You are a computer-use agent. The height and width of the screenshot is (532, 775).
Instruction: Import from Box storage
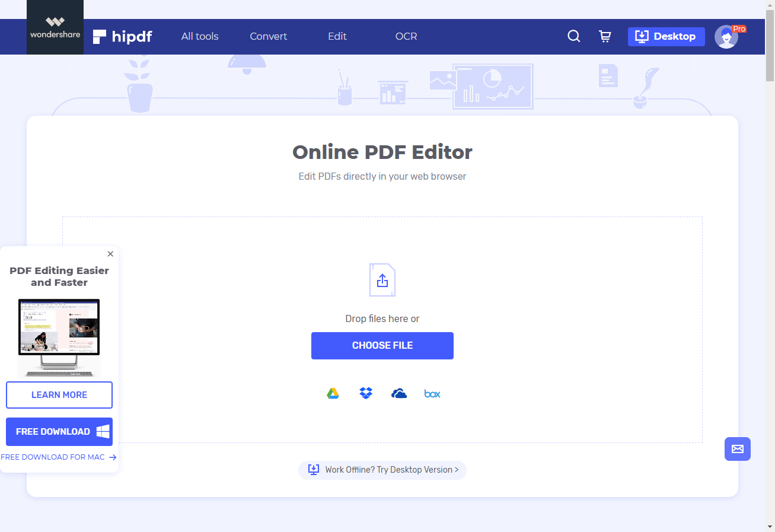432,394
